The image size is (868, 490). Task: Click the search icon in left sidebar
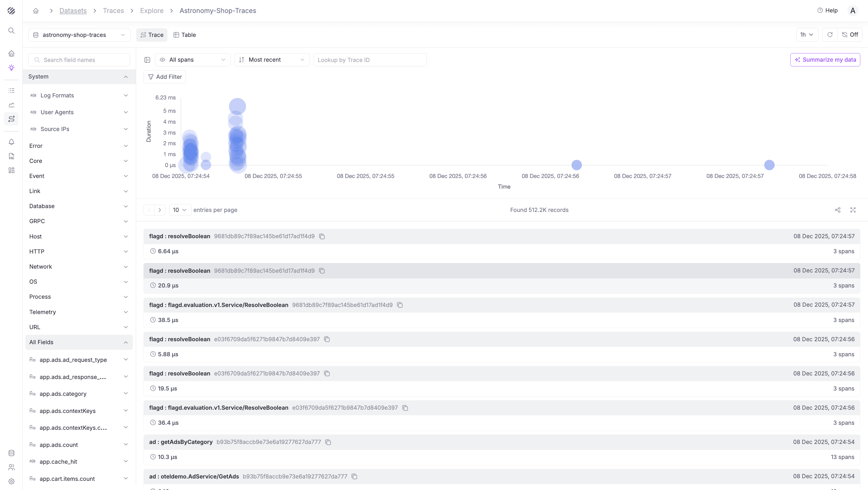pyautogui.click(x=11, y=31)
